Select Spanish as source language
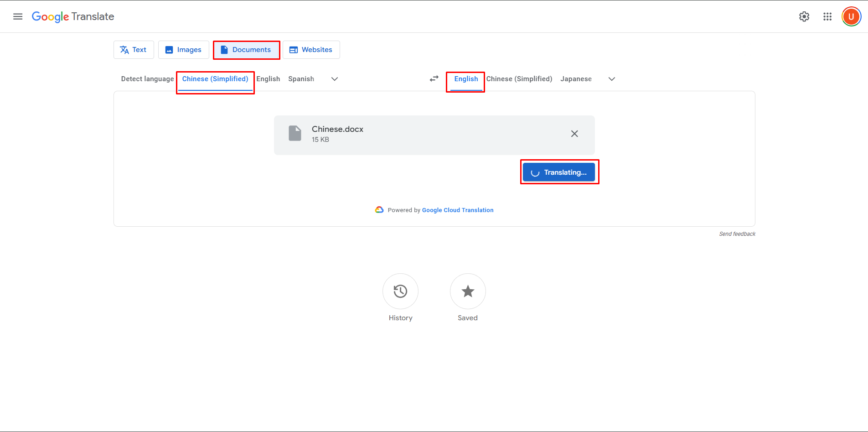Image resolution: width=868 pixels, height=432 pixels. pos(301,78)
